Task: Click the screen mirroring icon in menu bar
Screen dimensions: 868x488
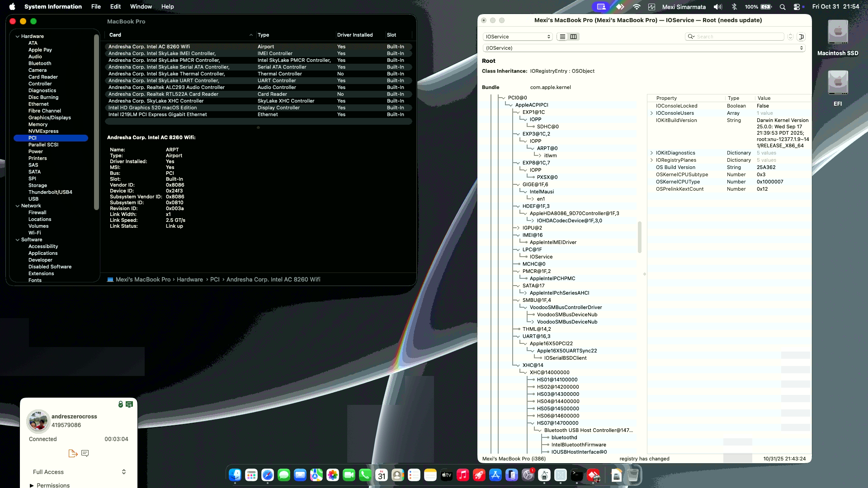Action: click(x=601, y=7)
